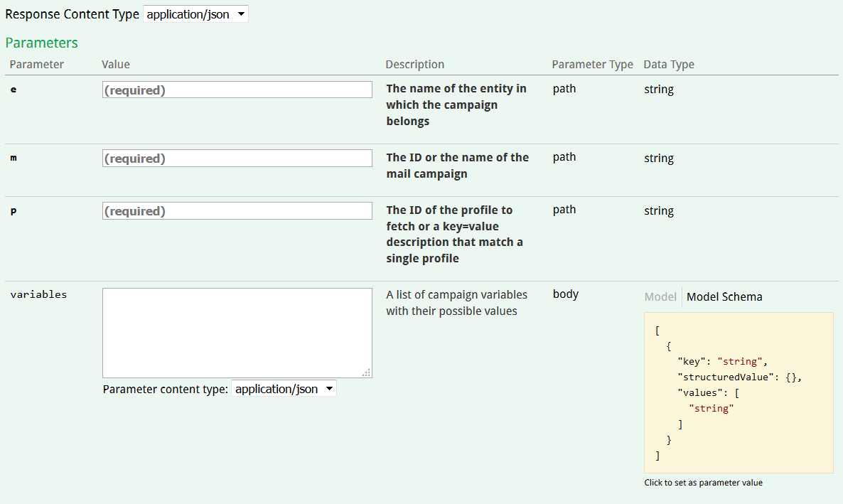Focus the value field for parameter m
Screen dimensions: 843x504
coord(237,158)
